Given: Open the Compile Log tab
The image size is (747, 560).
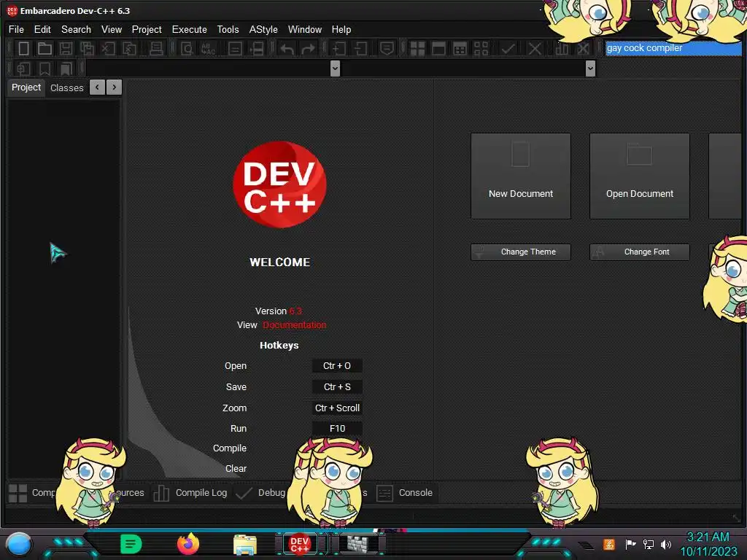Looking at the screenshot, I should pos(190,493).
